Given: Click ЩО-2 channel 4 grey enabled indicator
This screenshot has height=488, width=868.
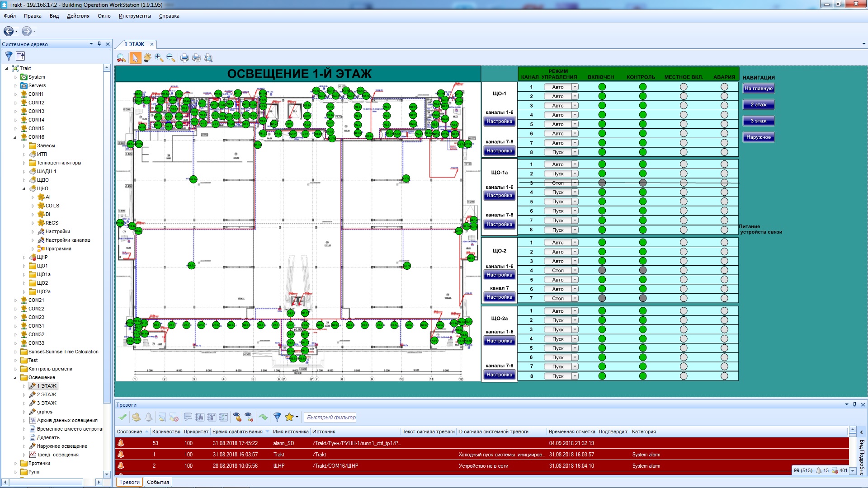Looking at the screenshot, I should point(602,270).
